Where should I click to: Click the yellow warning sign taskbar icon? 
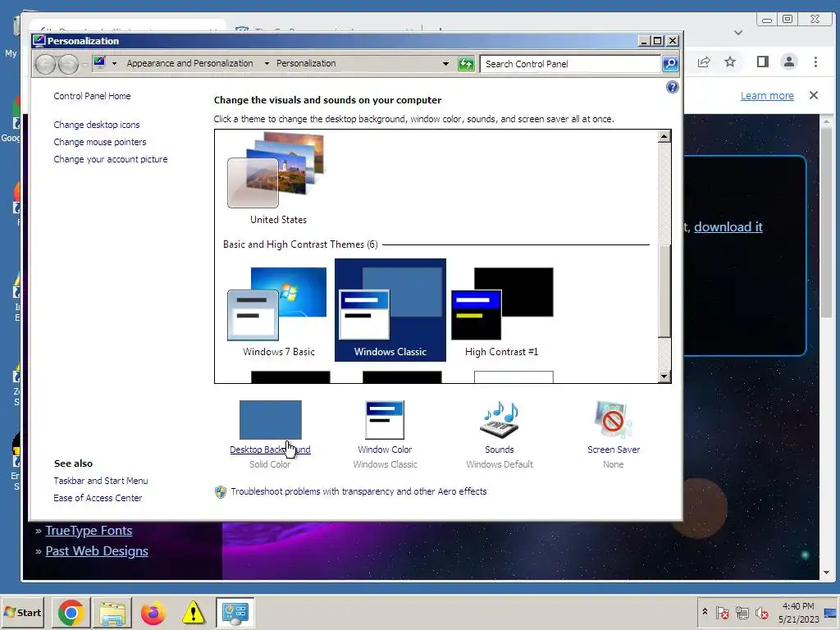(194, 613)
